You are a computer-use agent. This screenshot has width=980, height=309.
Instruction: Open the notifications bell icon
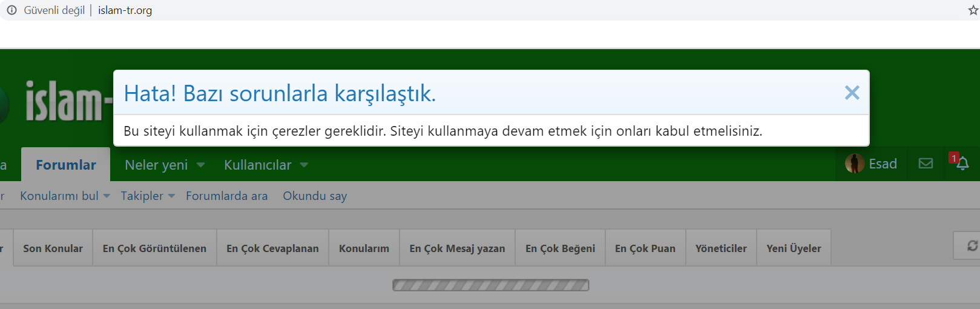[x=962, y=164]
